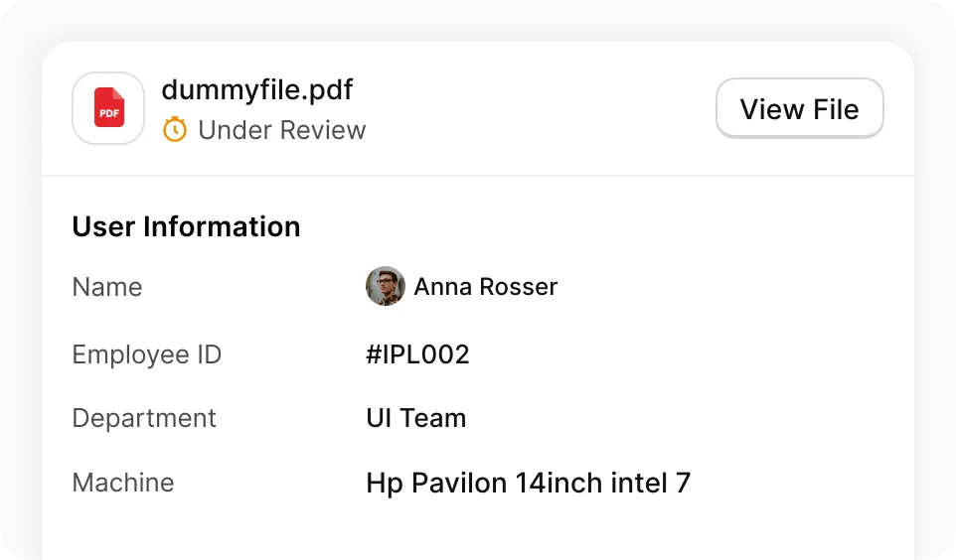Click the word Rosser next to avatar

point(519,286)
